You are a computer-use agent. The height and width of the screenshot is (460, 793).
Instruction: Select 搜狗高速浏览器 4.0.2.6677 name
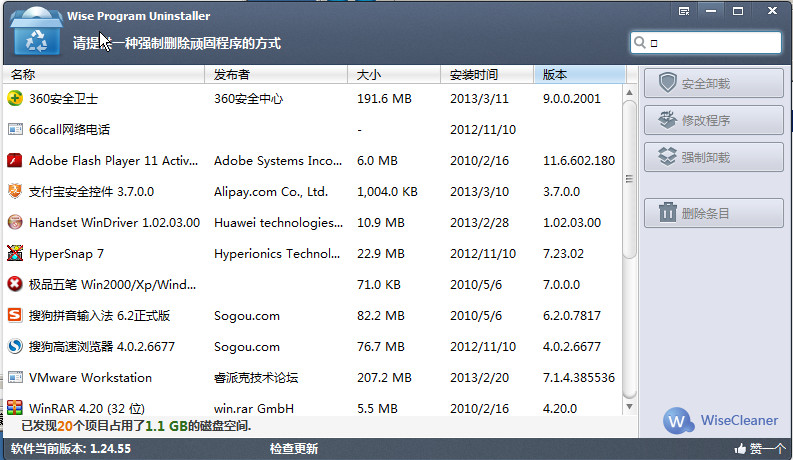[102, 347]
